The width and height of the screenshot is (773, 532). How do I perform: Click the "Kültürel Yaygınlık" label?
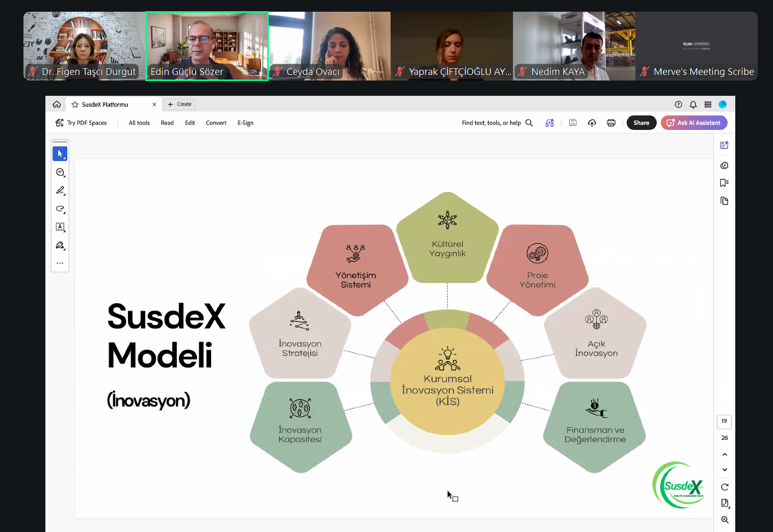click(448, 249)
